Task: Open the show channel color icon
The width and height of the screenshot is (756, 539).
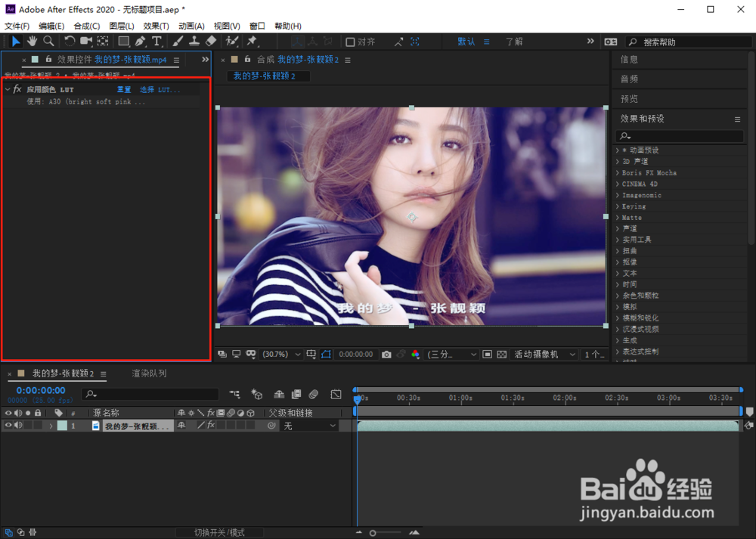Action: click(x=415, y=355)
